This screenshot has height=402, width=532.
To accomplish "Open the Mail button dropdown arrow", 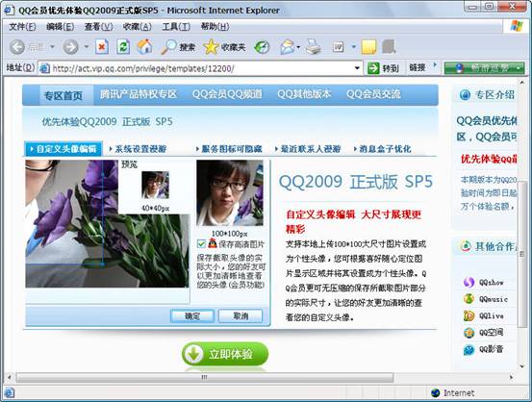I will pyautogui.click(x=298, y=47).
